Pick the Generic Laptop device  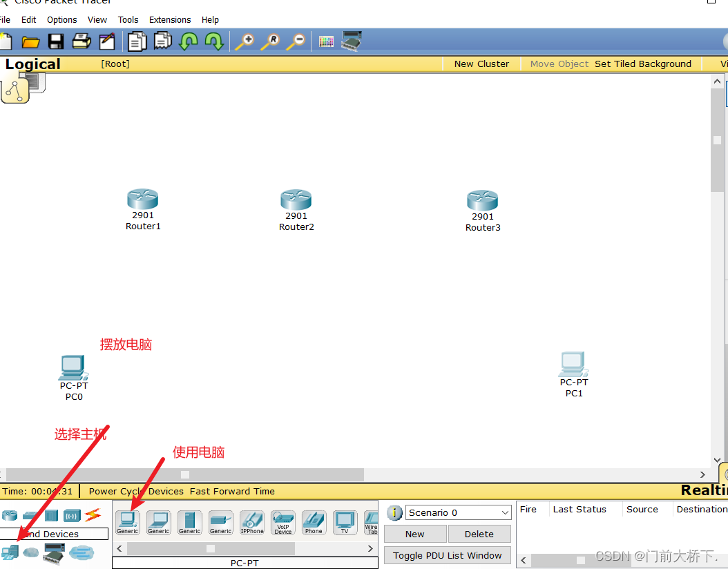158,522
